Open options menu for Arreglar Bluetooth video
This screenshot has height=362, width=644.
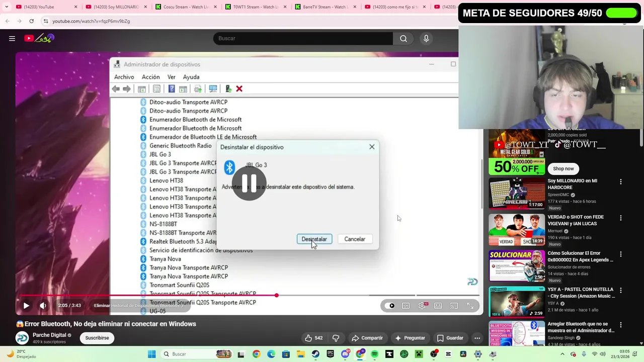pyautogui.click(x=620, y=325)
